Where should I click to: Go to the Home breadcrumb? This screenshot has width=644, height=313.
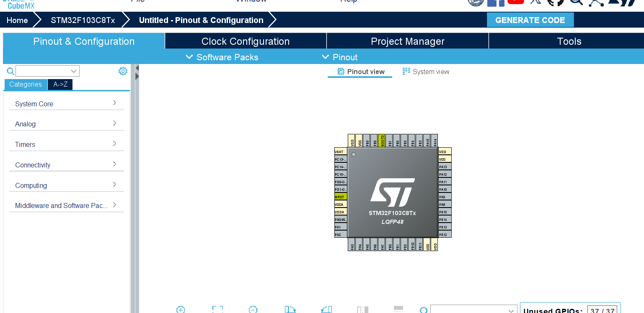pyautogui.click(x=17, y=20)
